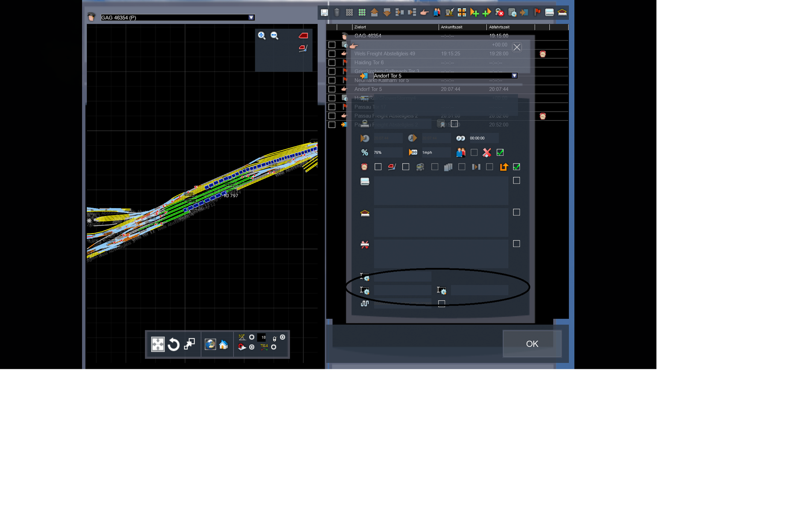Click the green plus with orange arrow on its right
Screen dimensions: 812x529
(x=486, y=13)
